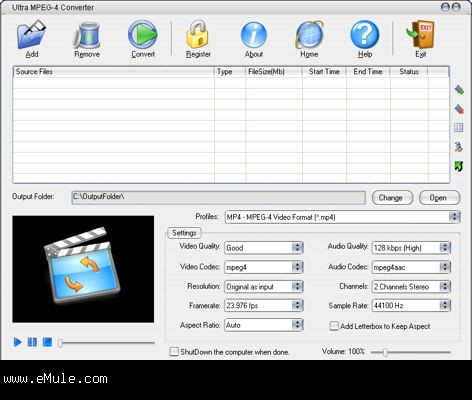Click the Output Folder path field

218,197
